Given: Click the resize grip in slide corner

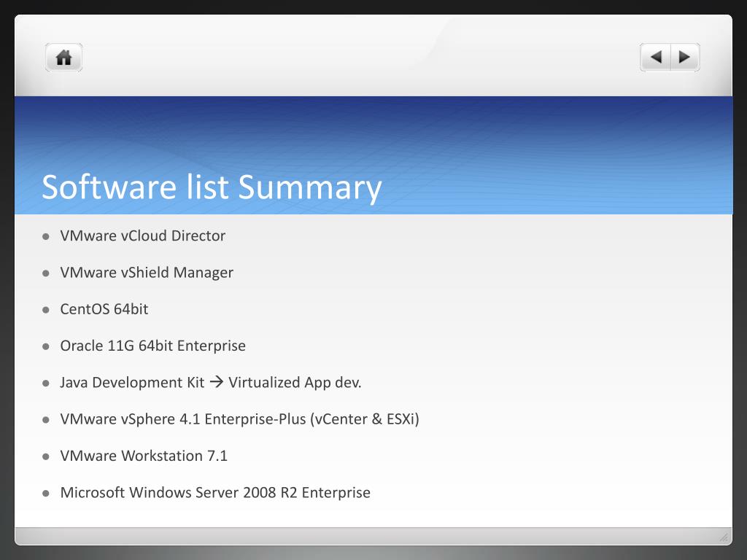Looking at the screenshot, I should 724,538.
